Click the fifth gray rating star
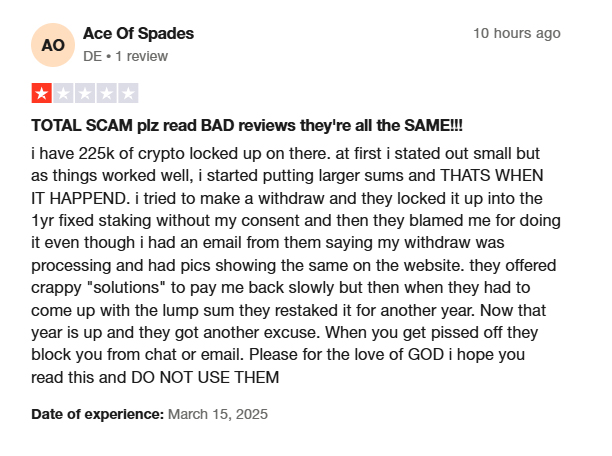Image resolution: width=612 pixels, height=456 pixels. point(128,93)
